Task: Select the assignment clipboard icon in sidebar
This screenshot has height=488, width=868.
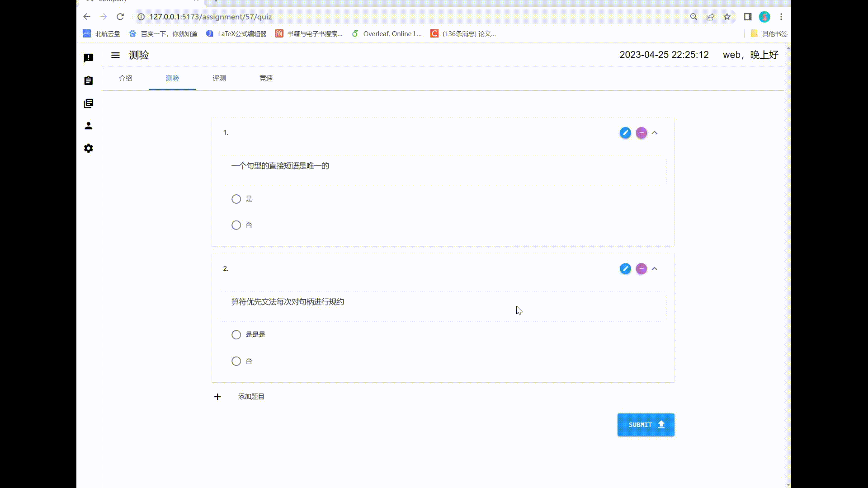Action: click(x=89, y=80)
